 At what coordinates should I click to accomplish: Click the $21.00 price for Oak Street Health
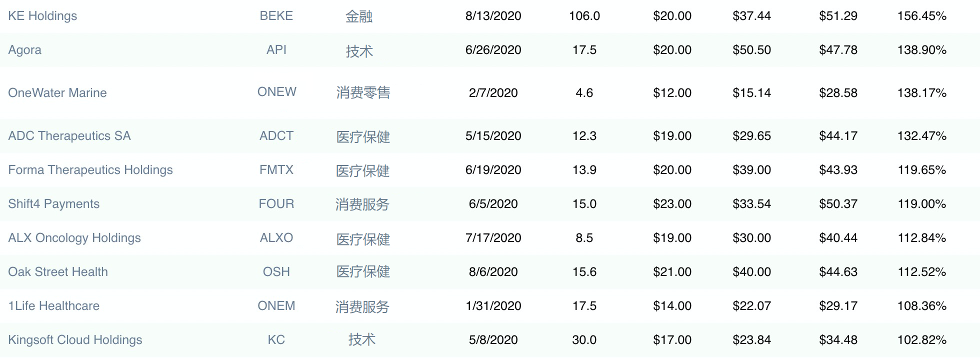(x=672, y=272)
